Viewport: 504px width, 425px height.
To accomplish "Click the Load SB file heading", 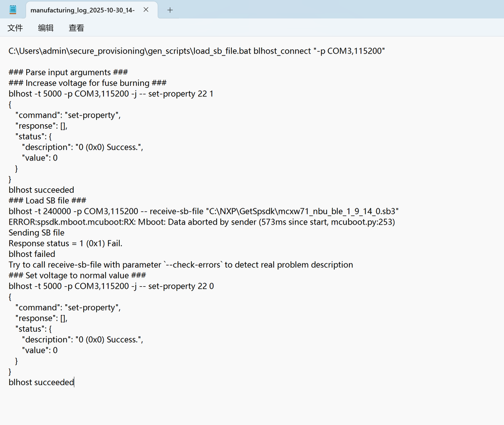I will (x=47, y=200).
